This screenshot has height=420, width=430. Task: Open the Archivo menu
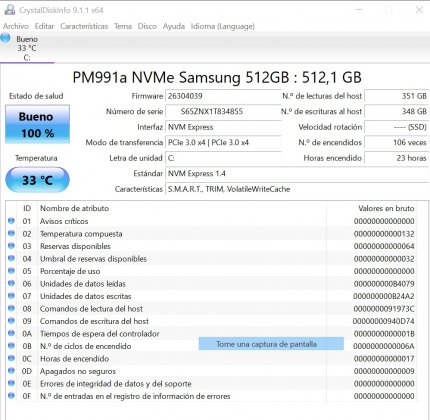click(16, 26)
